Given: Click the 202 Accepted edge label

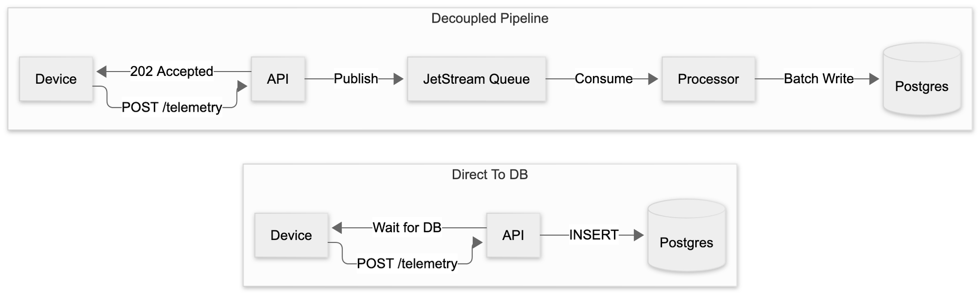Looking at the screenshot, I should (x=171, y=72).
